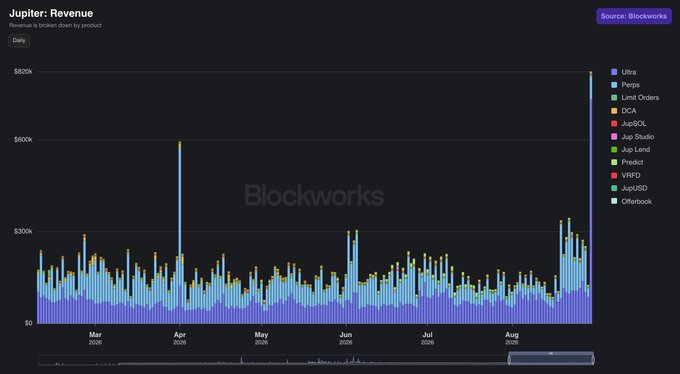Click the VRFD legend label
680x374 pixels.
[631, 175]
